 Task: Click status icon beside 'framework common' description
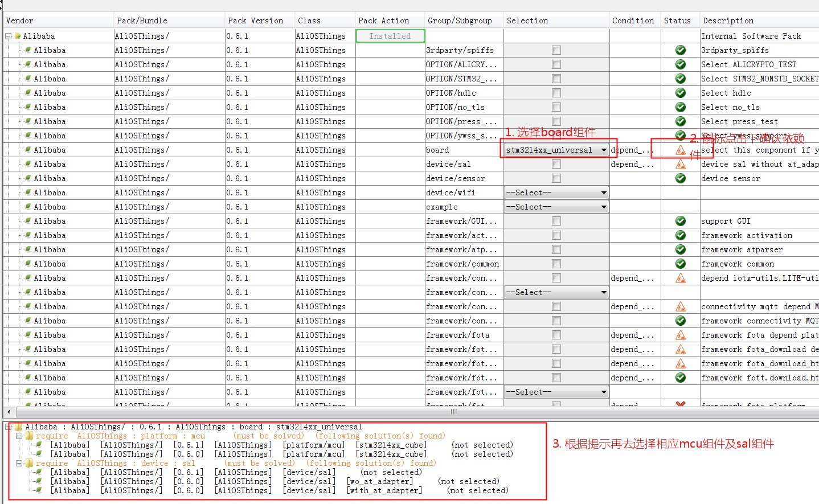pyautogui.click(x=680, y=264)
